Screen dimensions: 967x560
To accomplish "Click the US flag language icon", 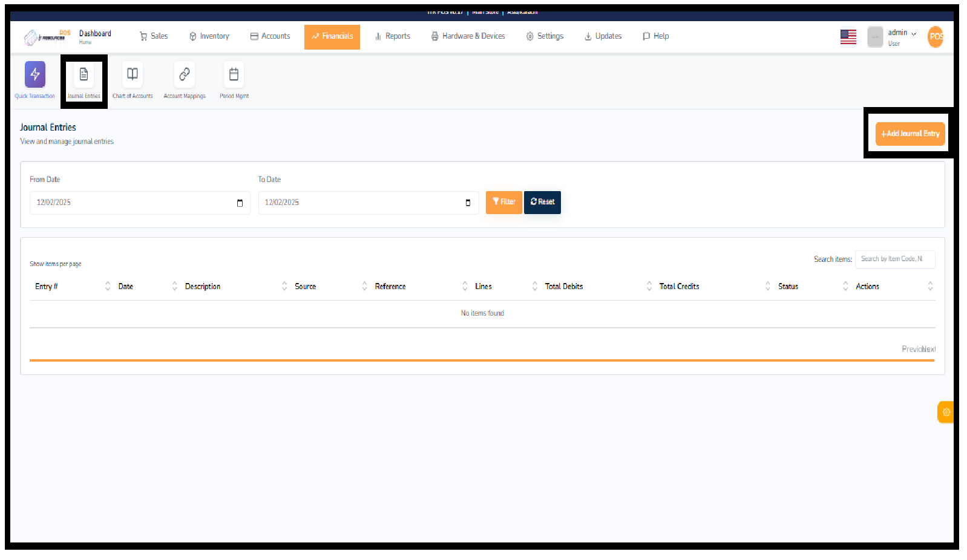I will pos(848,37).
